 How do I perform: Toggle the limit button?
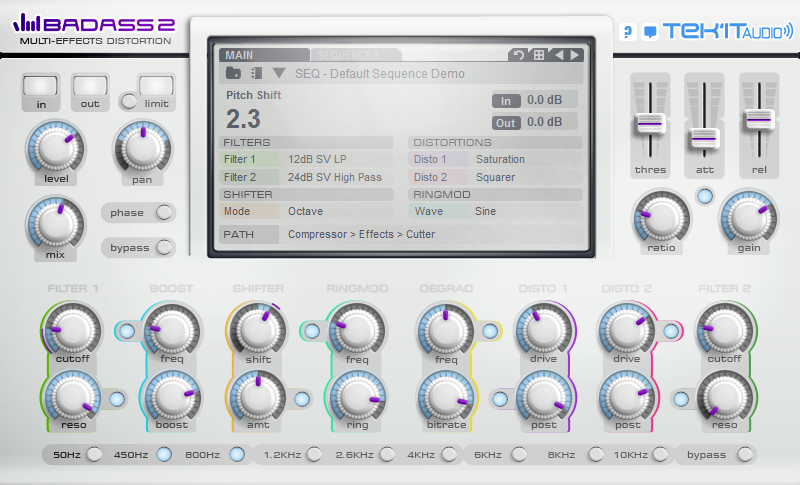click(x=129, y=101)
